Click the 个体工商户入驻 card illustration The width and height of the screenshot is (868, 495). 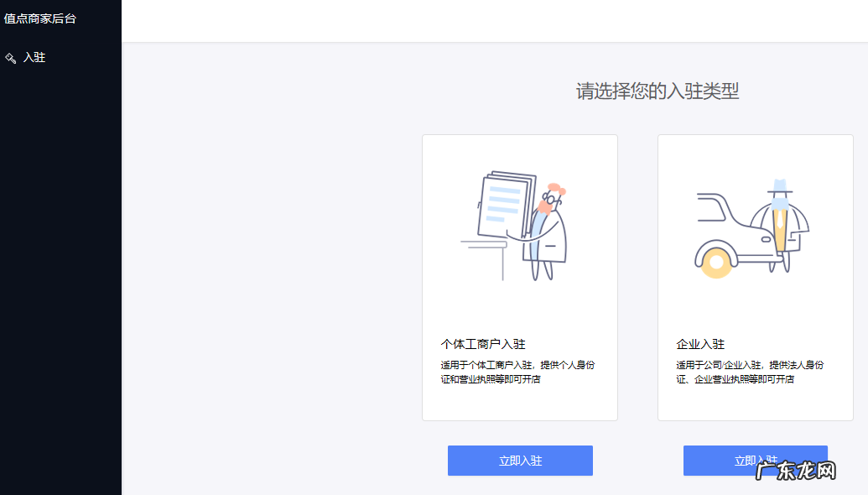[x=519, y=222]
